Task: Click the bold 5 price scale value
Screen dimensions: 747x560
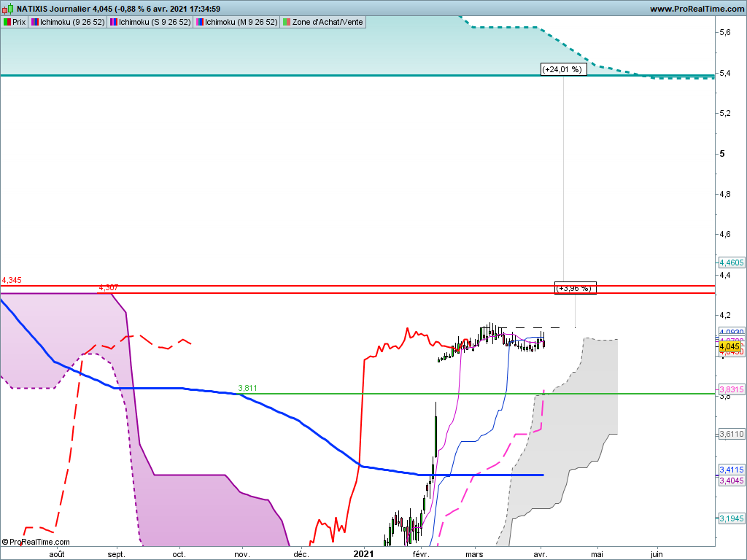Action: [x=722, y=153]
